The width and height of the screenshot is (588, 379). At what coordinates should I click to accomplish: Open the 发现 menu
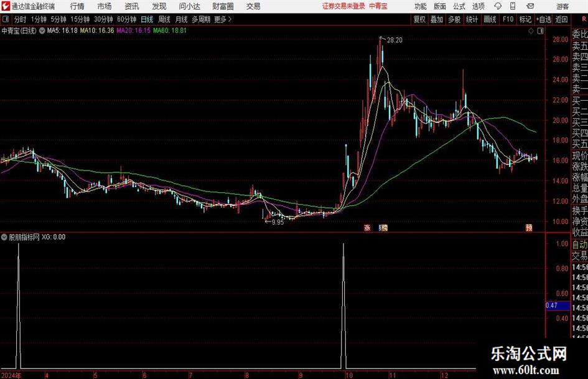click(159, 6)
